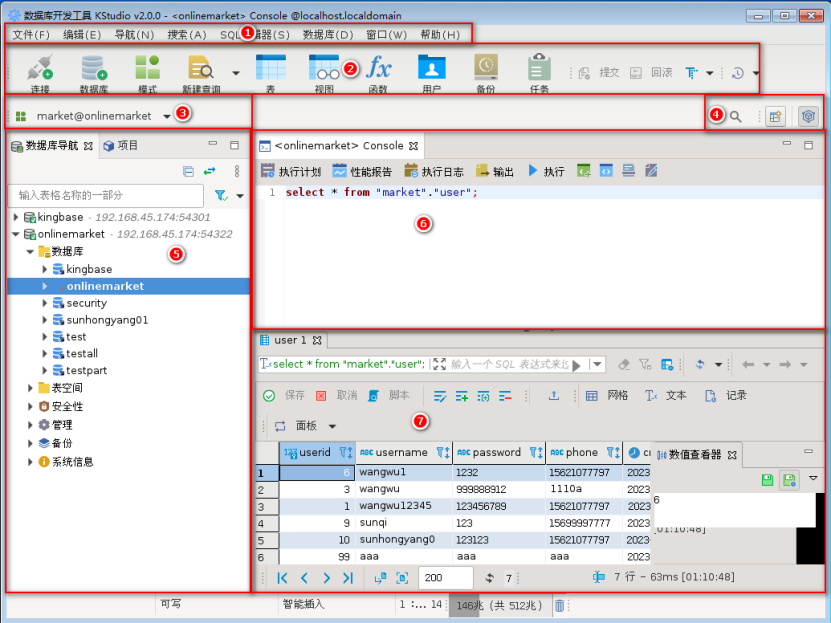
Task: Click the 模式 schema toolbar icon
Action: (147, 73)
